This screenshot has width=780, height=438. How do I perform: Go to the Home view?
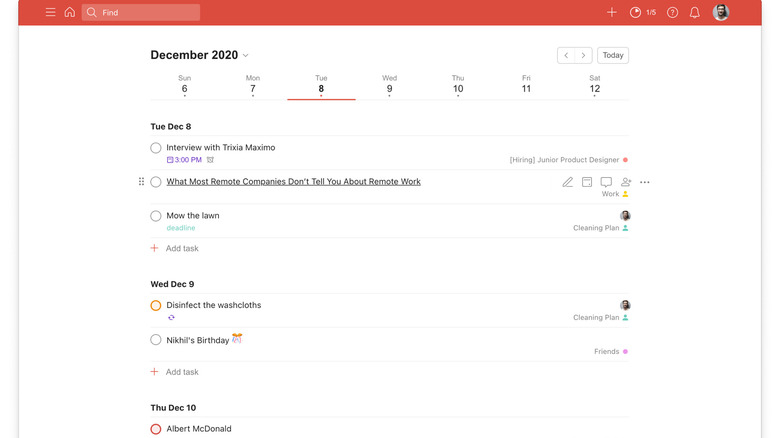coord(70,12)
